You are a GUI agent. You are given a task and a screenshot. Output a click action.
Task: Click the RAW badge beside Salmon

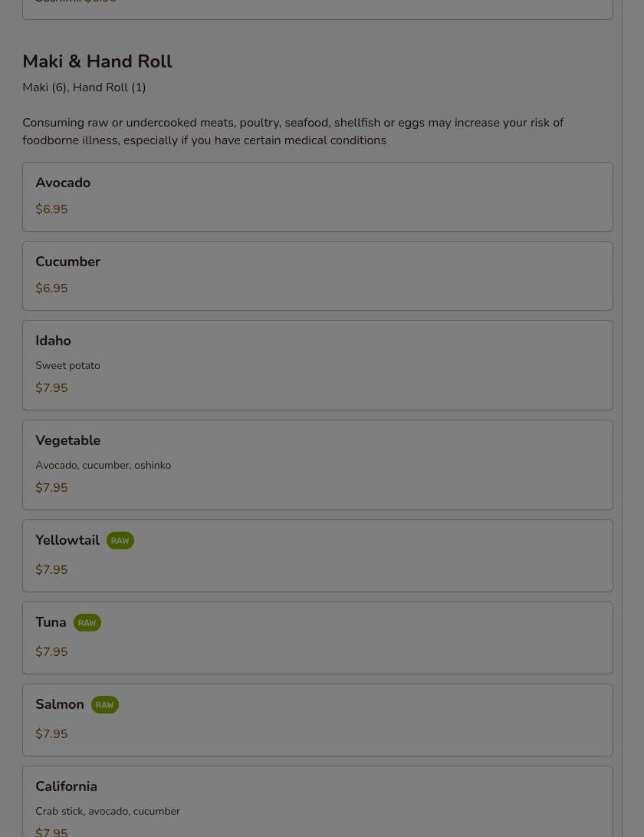tap(104, 705)
